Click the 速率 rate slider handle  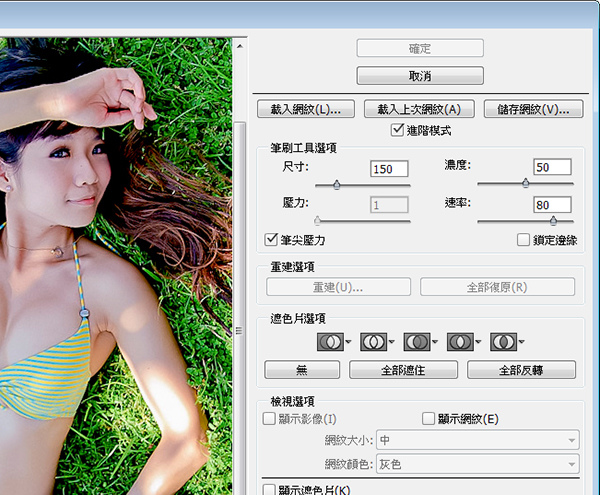(x=553, y=221)
